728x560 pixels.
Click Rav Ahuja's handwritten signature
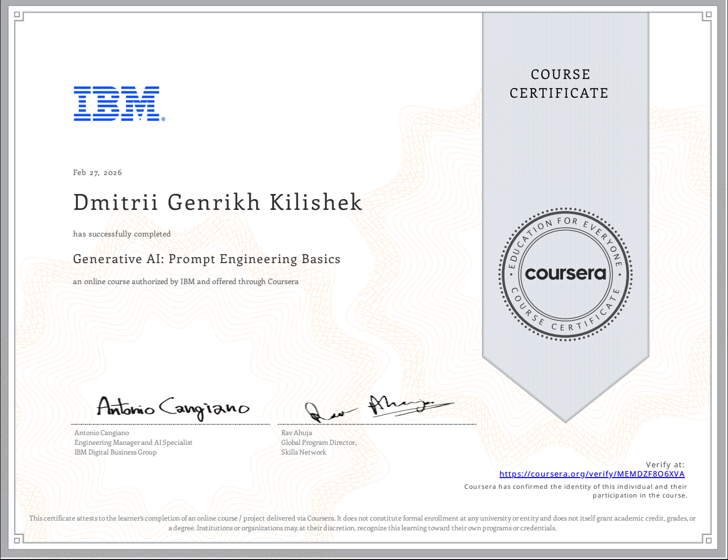point(378,408)
